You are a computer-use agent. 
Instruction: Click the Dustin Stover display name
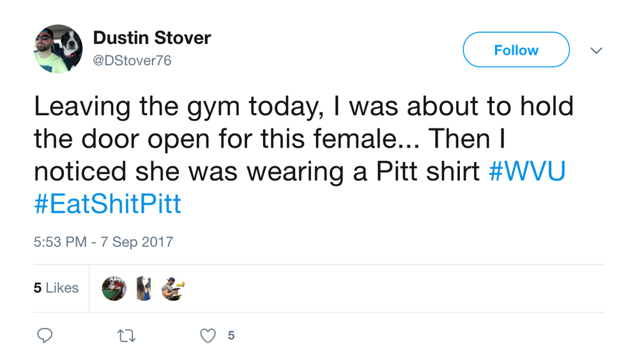point(152,38)
